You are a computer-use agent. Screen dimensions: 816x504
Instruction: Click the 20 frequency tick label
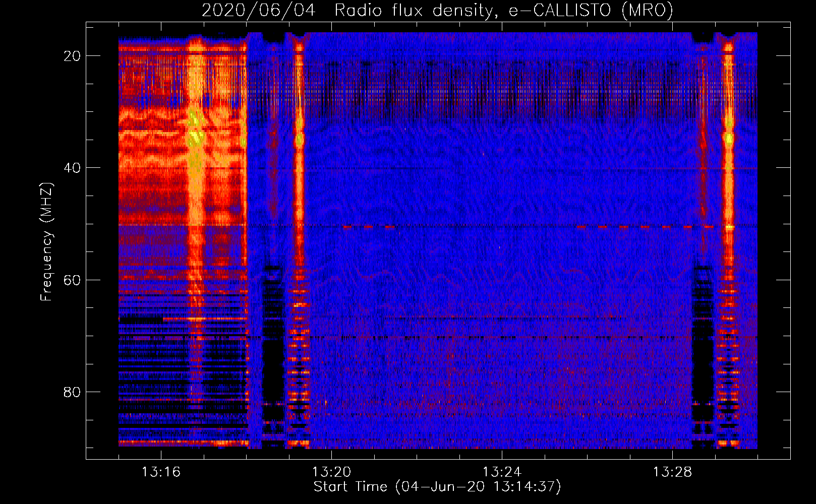point(72,56)
